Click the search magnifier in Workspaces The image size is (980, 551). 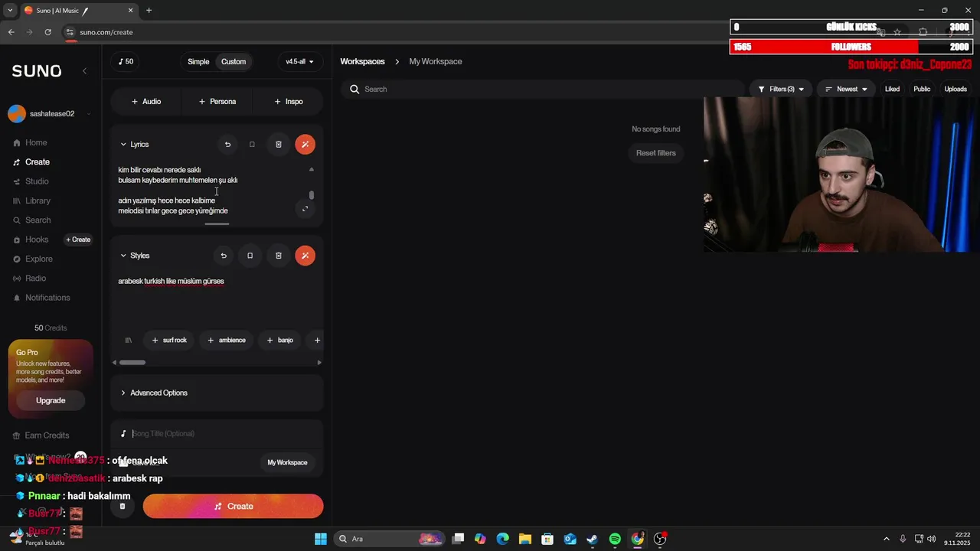tap(354, 90)
